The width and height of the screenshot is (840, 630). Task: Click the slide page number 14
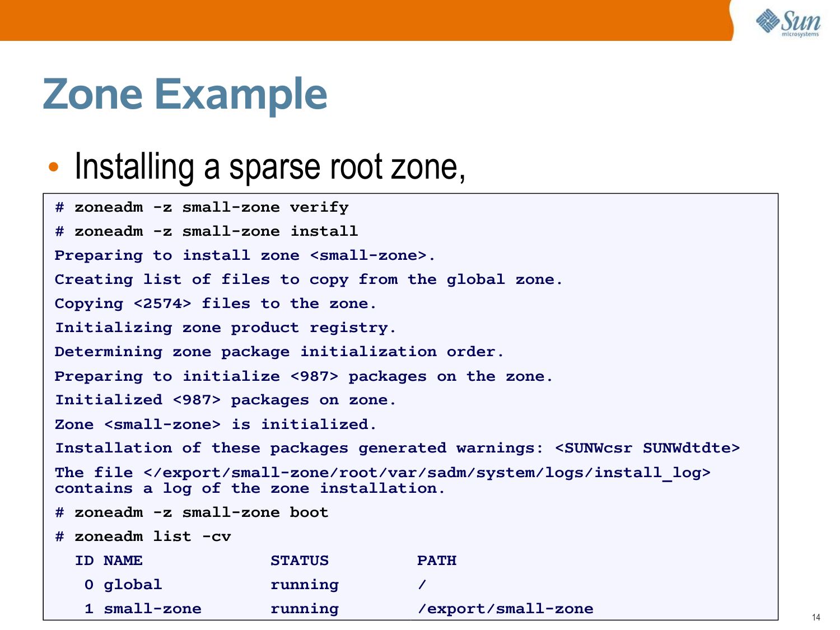tap(816, 617)
